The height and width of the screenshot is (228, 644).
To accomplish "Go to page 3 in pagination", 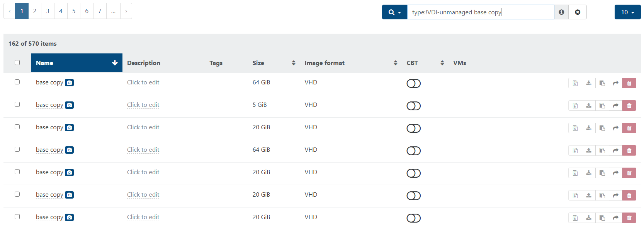I will (x=48, y=11).
